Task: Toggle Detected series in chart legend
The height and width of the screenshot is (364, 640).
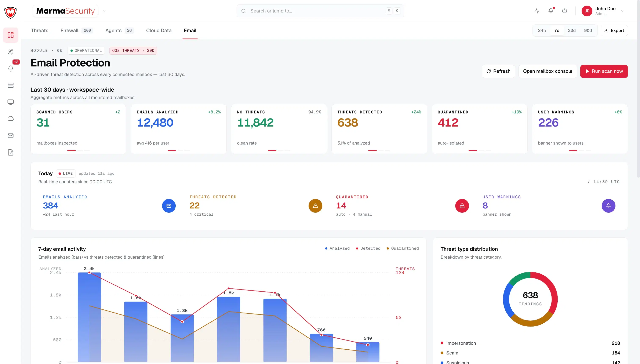Action: coord(368,248)
